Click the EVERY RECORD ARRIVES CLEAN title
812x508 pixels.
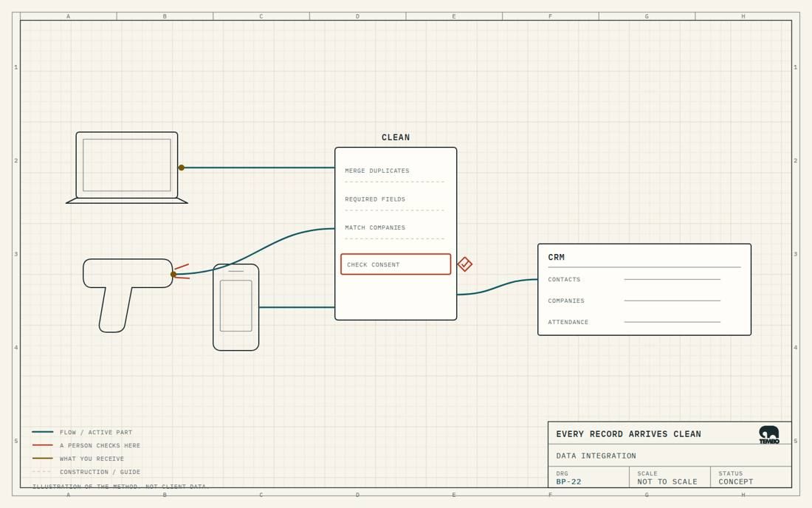[628, 434]
